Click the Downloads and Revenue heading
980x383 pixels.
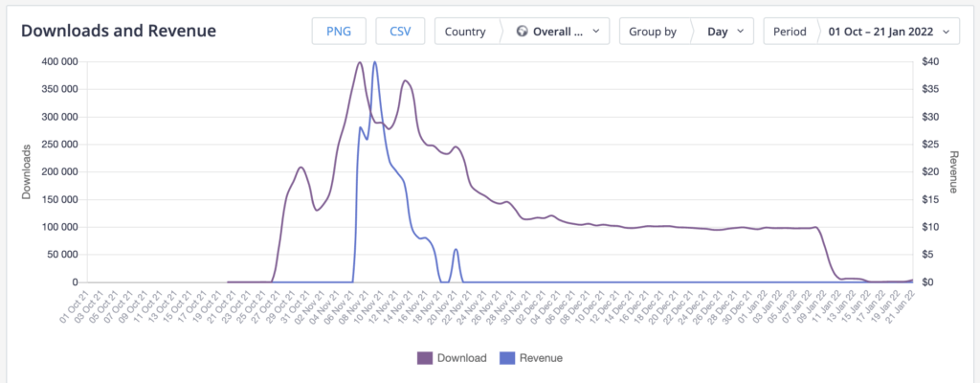point(119,31)
